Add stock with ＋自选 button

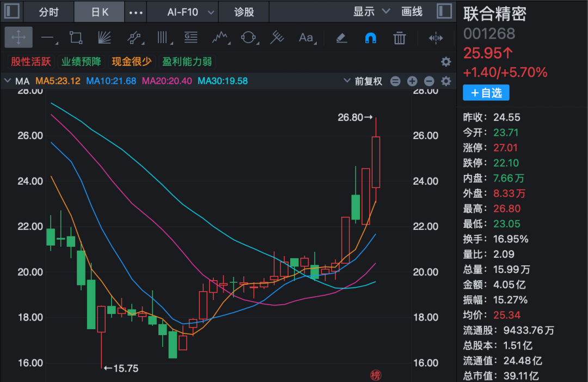click(x=486, y=93)
